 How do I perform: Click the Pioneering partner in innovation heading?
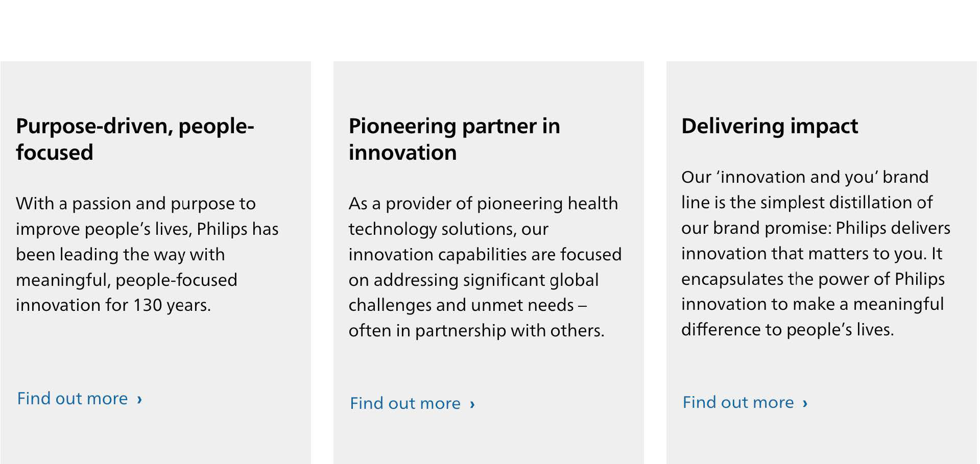[x=454, y=139]
